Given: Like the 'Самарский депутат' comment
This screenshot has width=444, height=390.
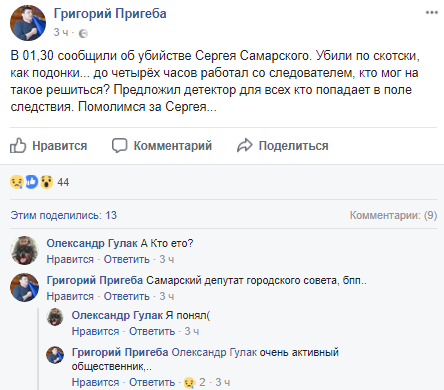Looking at the screenshot, I should [x=70, y=296].
